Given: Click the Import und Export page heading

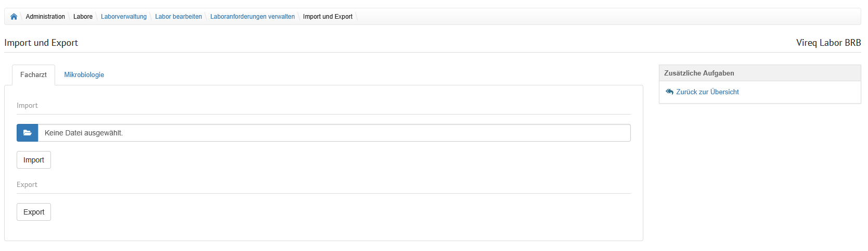Looking at the screenshot, I should point(41,43).
